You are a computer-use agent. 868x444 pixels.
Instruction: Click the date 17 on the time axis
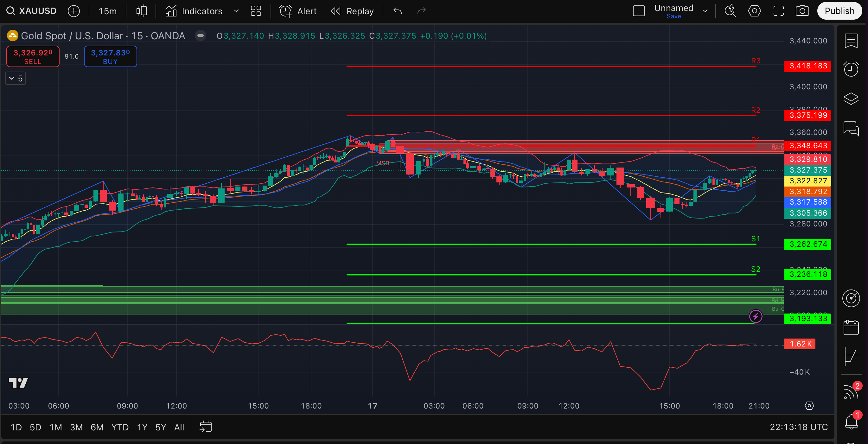click(372, 406)
